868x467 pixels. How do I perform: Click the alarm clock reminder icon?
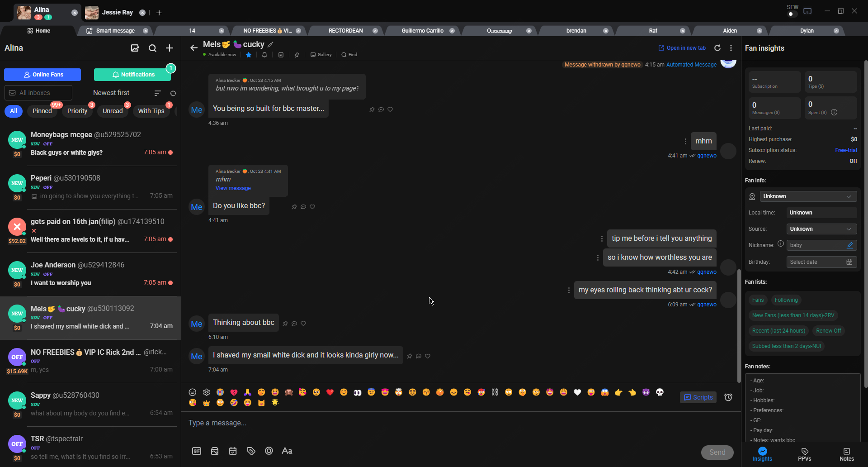tap(728, 397)
